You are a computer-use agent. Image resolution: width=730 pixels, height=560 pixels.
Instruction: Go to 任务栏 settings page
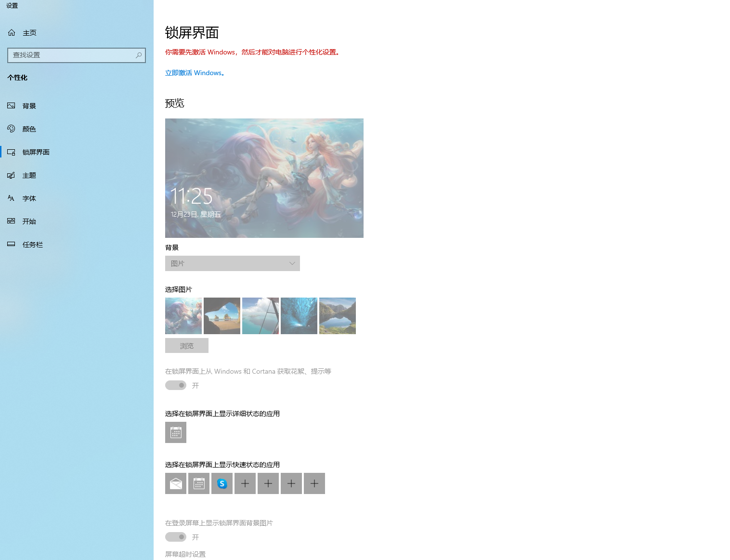(77, 245)
